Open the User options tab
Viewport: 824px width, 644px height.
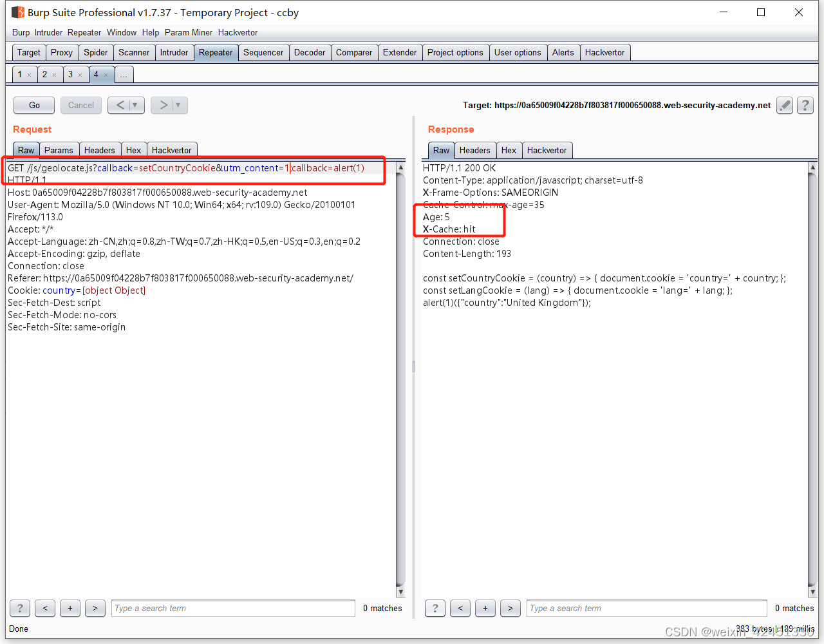click(518, 52)
